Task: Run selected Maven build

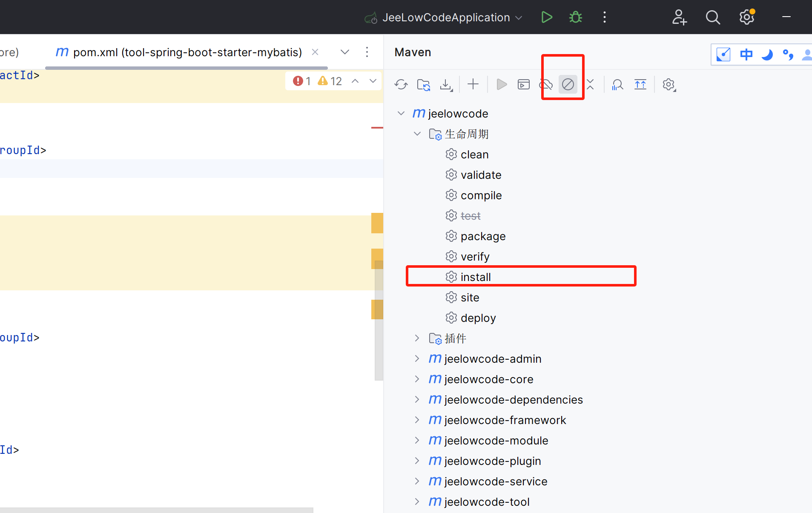Action: [502, 84]
